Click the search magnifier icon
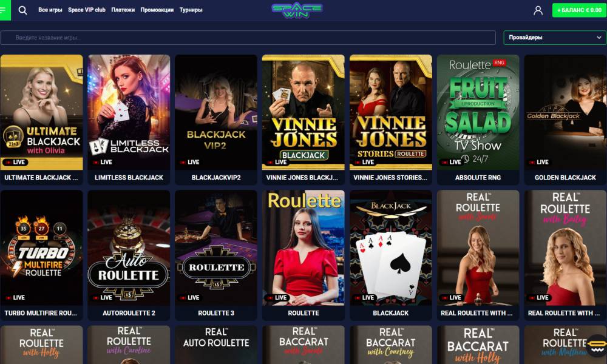Screen dimensions: 607x364 coord(23,10)
